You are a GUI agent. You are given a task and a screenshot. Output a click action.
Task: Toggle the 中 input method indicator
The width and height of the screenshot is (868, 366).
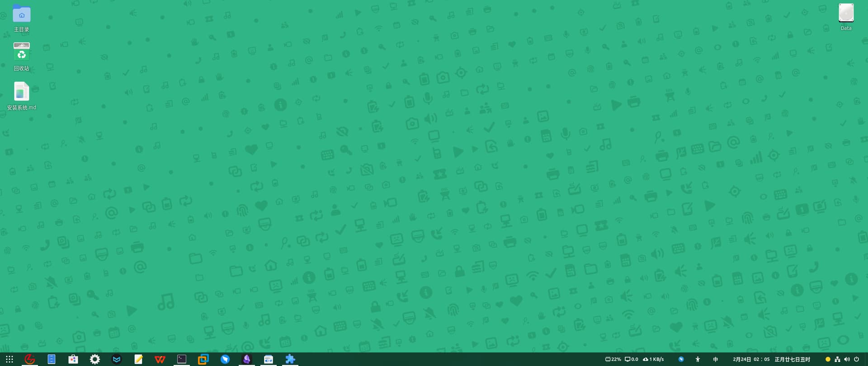tap(715, 359)
